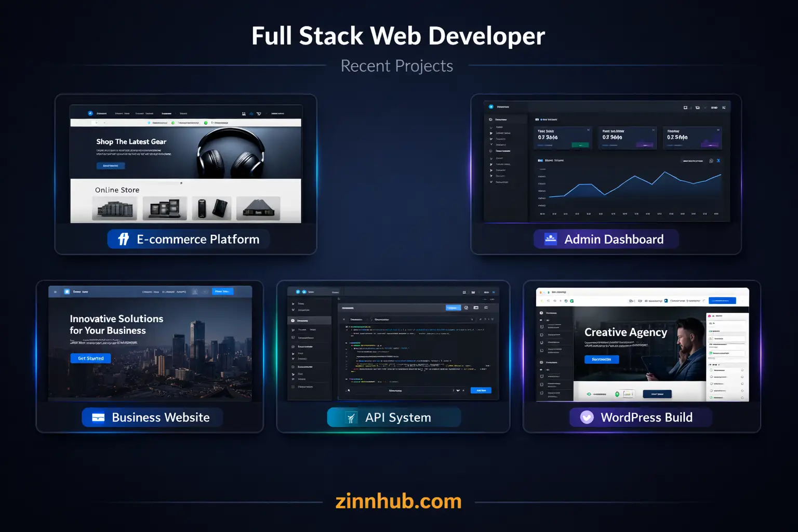798x532 pixels.
Task: Click the API System label icon
Action: coord(351,418)
